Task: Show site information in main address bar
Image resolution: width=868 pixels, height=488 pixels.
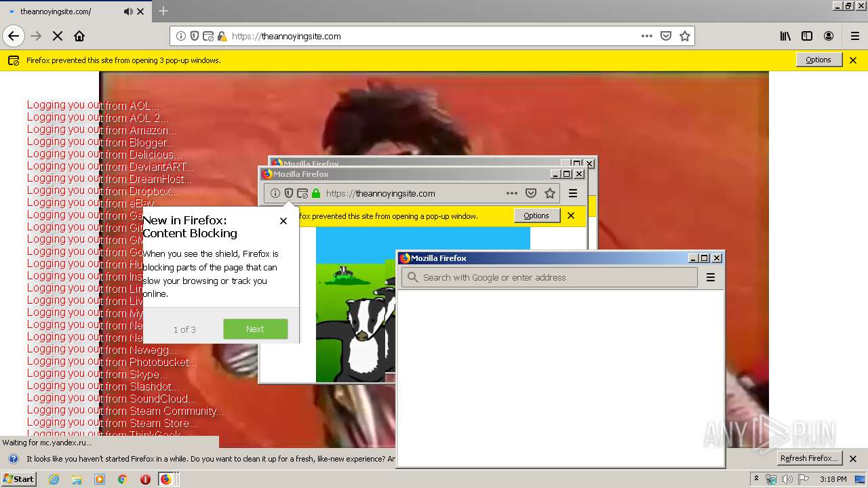Action: (181, 36)
